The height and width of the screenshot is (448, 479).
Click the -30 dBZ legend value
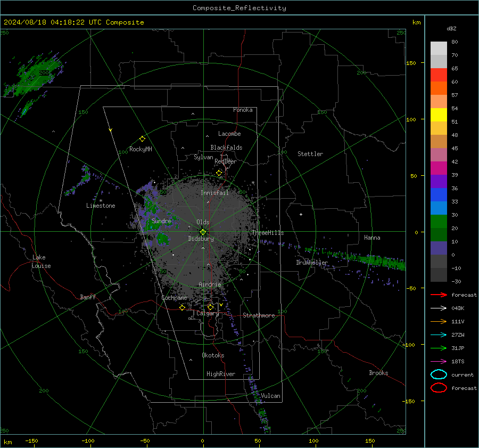456,282
